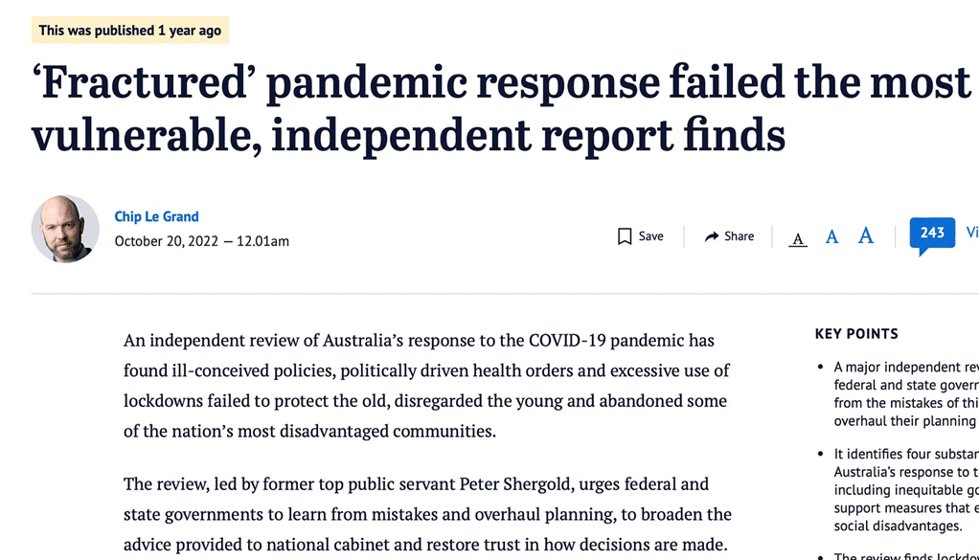Click the article headline
The image size is (979, 560).
pos(501,108)
